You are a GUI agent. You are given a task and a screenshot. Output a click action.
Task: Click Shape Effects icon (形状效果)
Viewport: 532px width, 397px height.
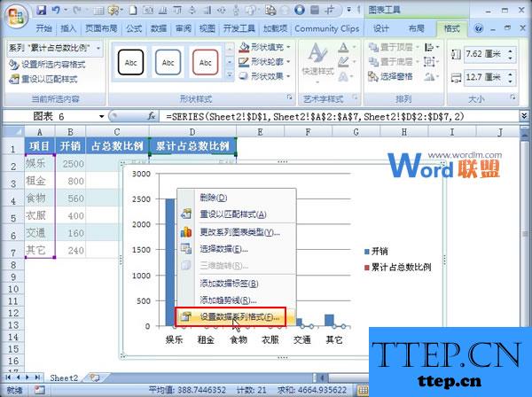[244, 76]
